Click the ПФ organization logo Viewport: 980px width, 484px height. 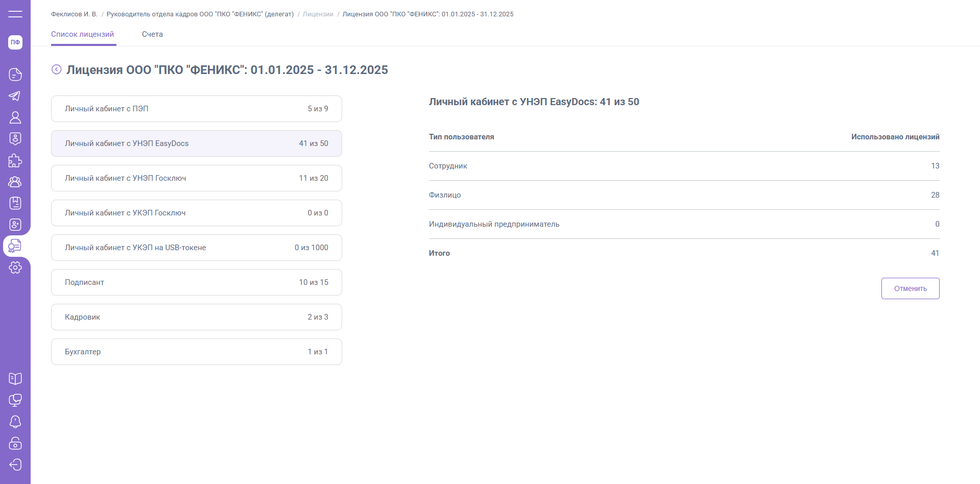click(15, 42)
